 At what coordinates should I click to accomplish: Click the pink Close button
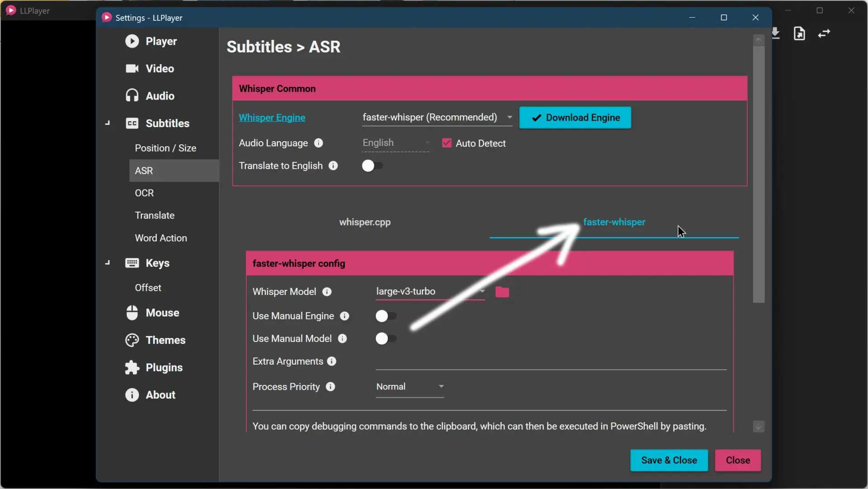[738, 460]
